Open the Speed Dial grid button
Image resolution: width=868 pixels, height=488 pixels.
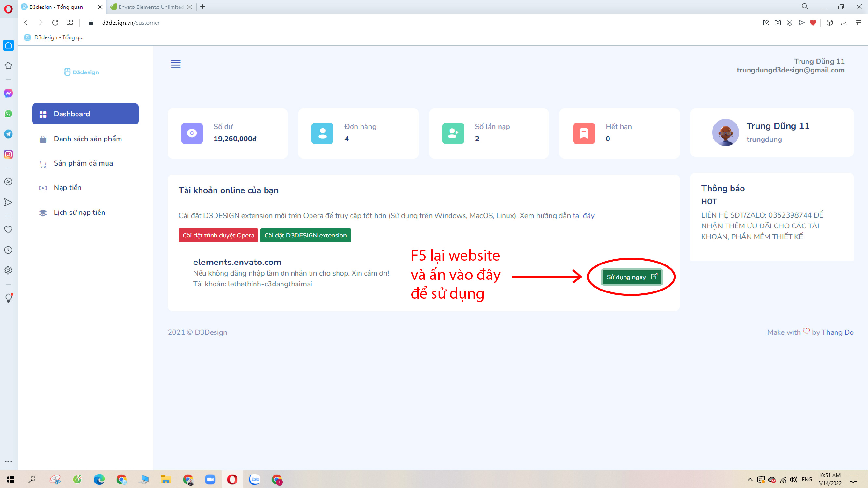(x=70, y=22)
